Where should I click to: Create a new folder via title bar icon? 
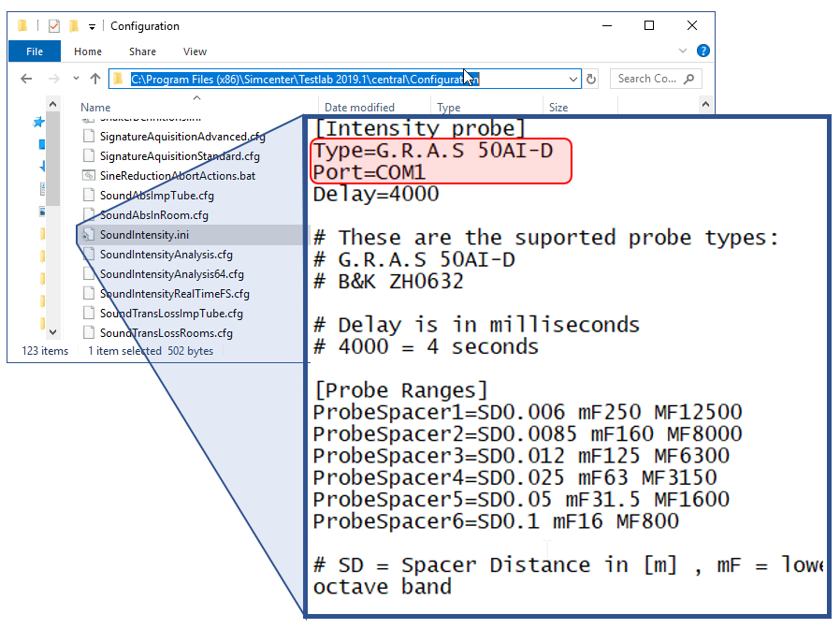(74, 25)
